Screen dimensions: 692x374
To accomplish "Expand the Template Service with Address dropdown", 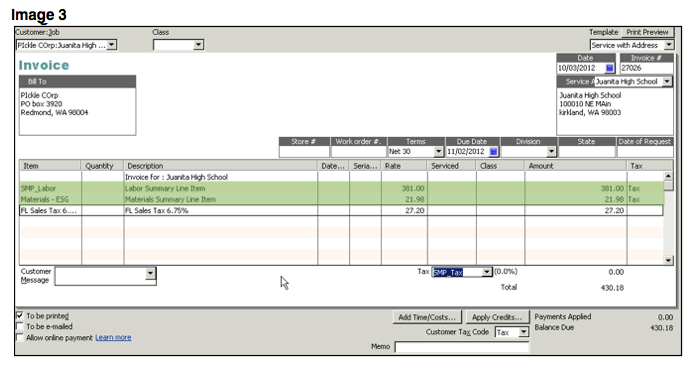I will 669,45.
